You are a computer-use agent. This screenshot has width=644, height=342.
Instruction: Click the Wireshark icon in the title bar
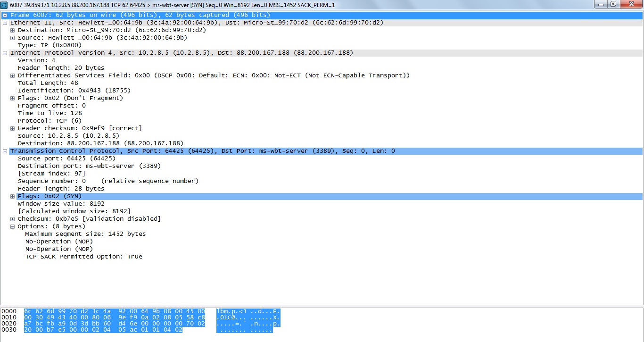[5, 4]
